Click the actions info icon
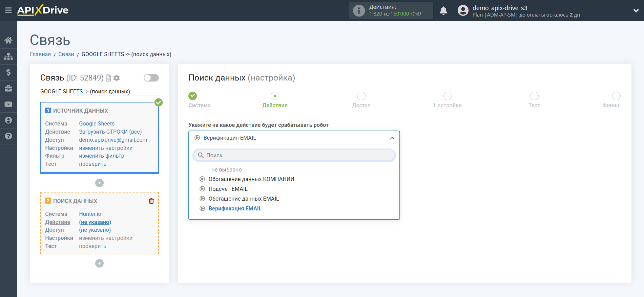This screenshot has width=644, height=297. pos(359,10)
